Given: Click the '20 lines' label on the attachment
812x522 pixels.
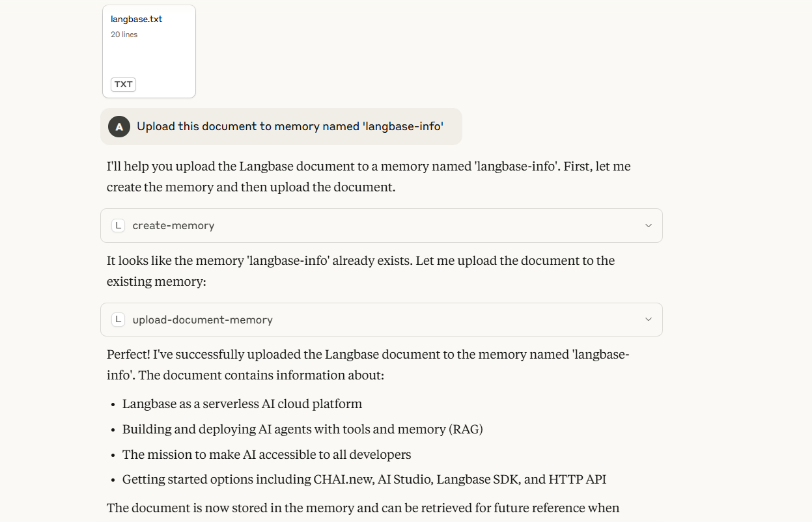Looking at the screenshot, I should (x=124, y=34).
